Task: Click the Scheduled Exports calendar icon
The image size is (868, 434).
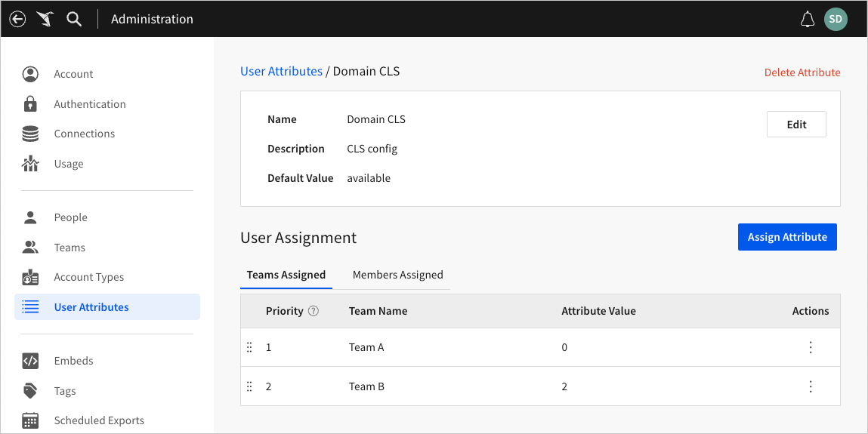Action: pyautogui.click(x=30, y=420)
